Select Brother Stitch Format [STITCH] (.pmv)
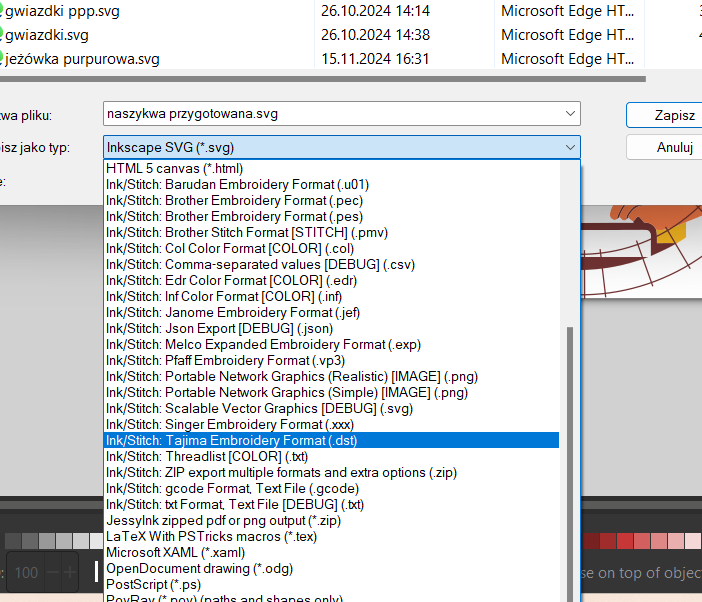The height and width of the screenshot is (602, 702). point(331,233)
